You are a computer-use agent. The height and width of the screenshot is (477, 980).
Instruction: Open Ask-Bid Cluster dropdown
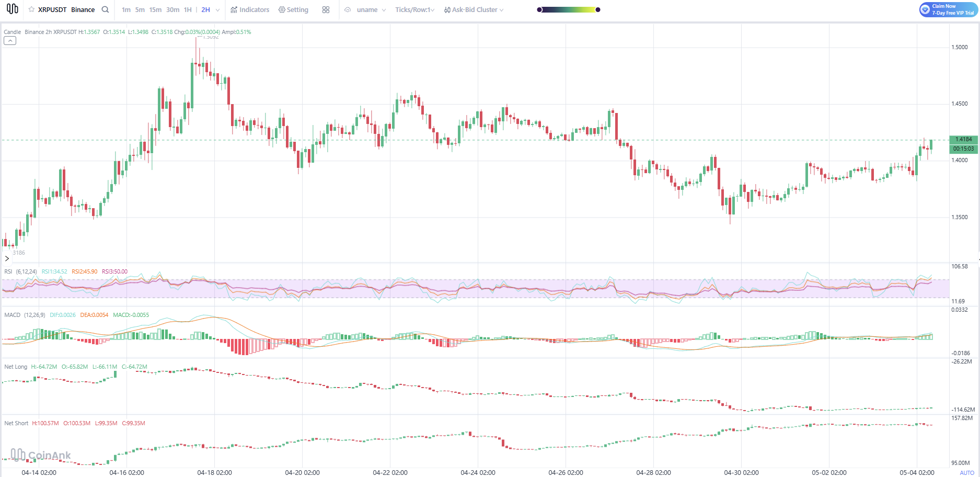474,9
